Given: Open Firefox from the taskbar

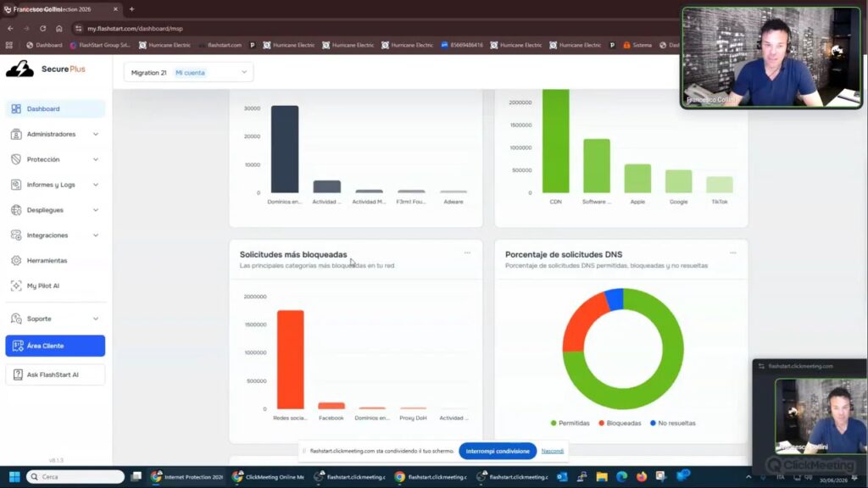Looking at the screenshot, I should (641, 476).
